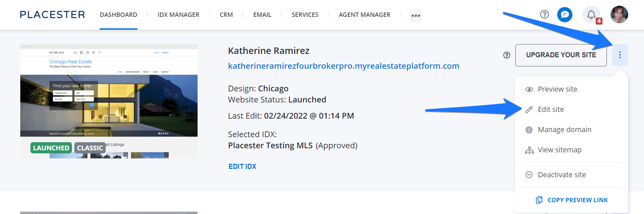Click the Classic badge on thumbnail
This screenshot has width=644, height=214.
90,148
